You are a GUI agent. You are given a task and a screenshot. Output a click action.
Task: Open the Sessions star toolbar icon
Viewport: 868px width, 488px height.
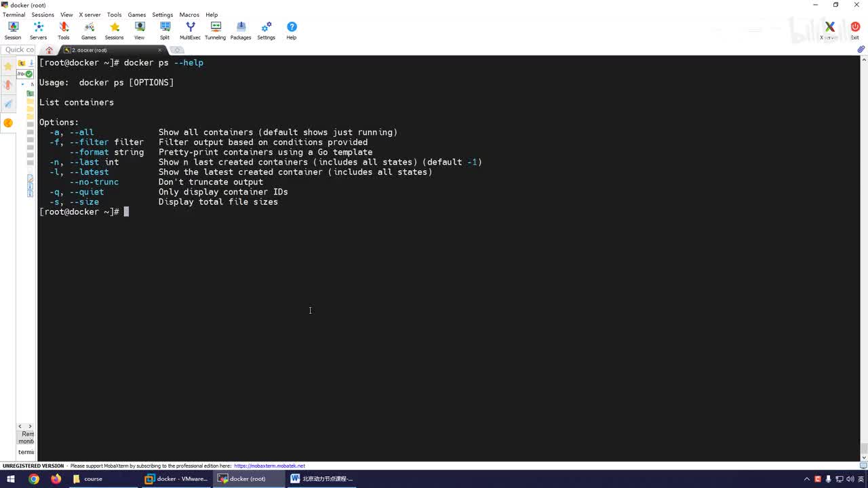click(x=115, y=30)
